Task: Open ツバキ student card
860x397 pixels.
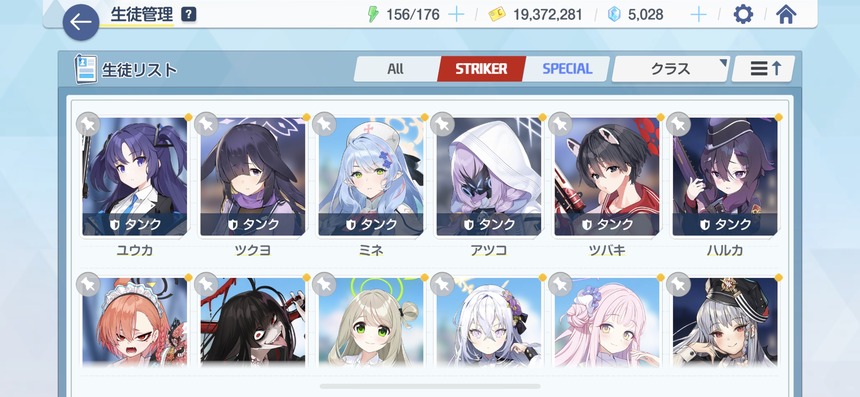Action: click(607, 177)
